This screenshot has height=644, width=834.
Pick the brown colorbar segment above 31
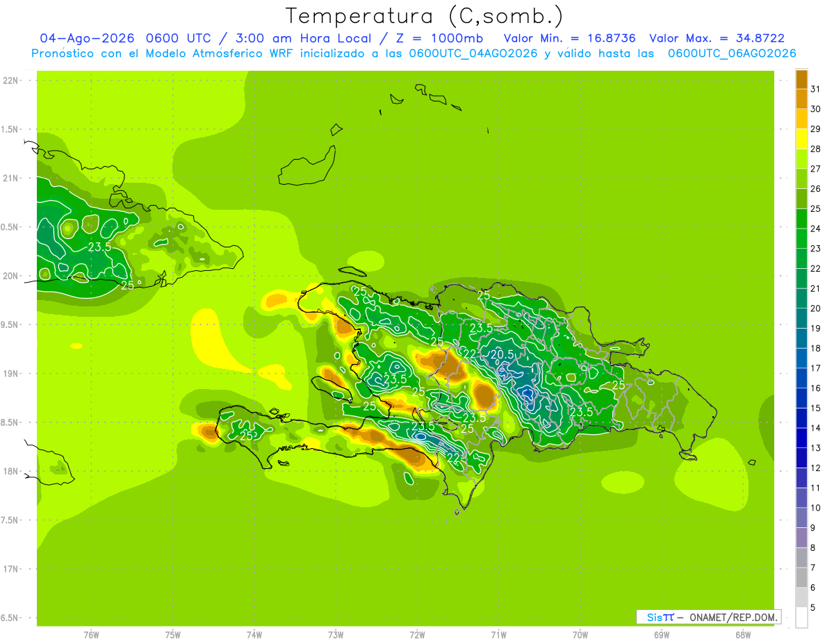pyautogui.click(x=801, y=79)
